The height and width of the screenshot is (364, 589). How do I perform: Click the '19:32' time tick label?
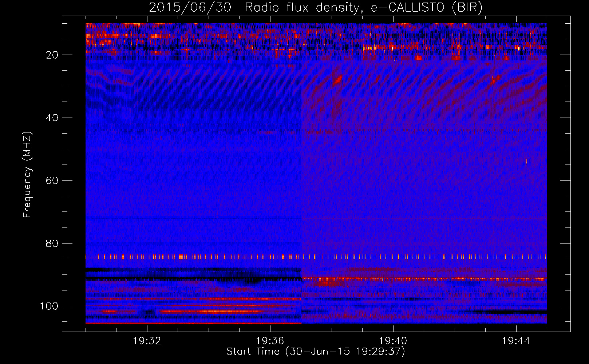147,341
